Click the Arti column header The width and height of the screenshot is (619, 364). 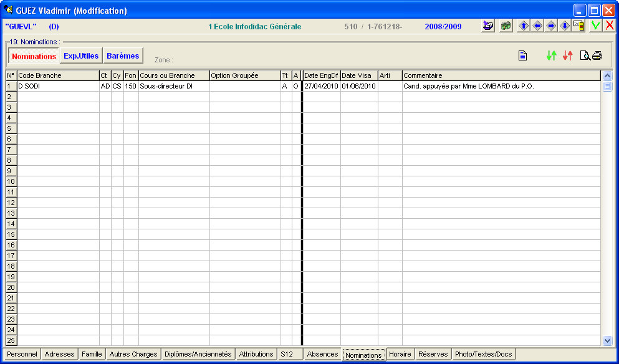pos(390,75)
